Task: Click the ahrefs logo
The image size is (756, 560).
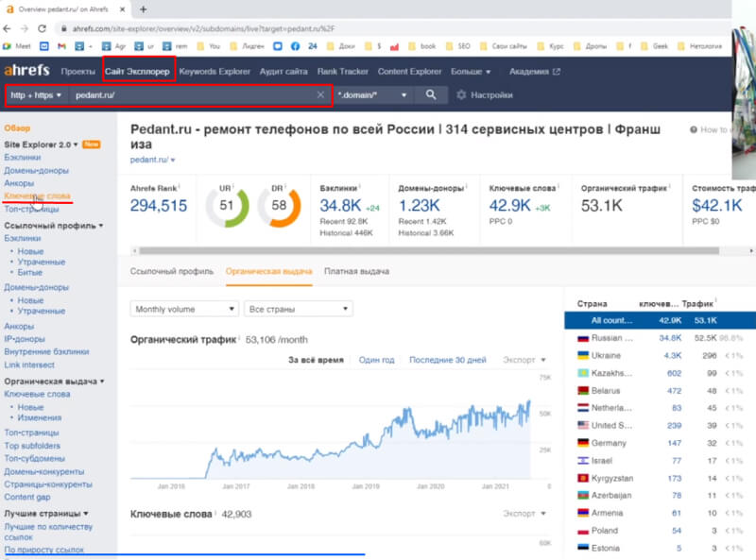Action: [x=27, y=71]
